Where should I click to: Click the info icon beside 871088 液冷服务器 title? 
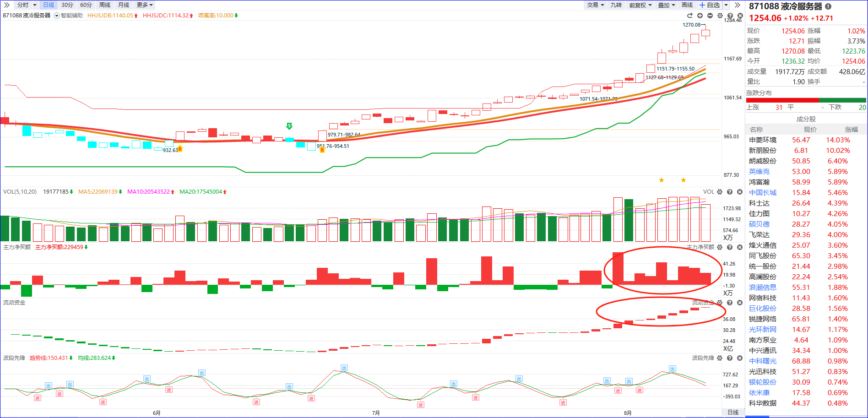828,6
